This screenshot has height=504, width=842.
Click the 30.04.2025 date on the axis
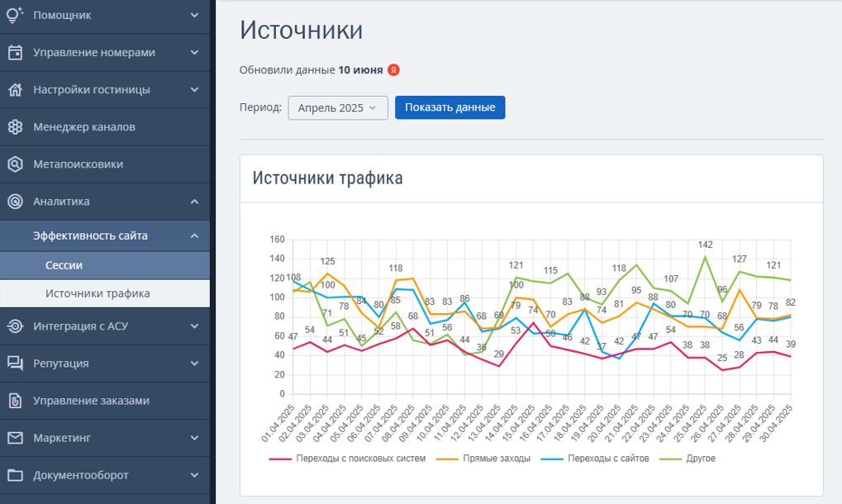tap(776, 424)
